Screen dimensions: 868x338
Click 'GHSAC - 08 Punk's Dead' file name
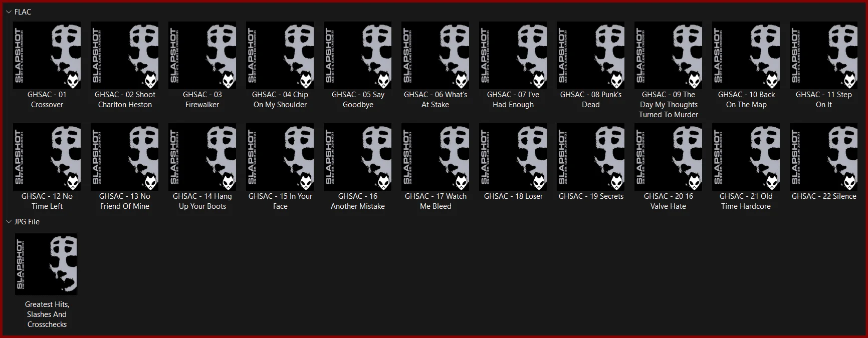[591, 100]
